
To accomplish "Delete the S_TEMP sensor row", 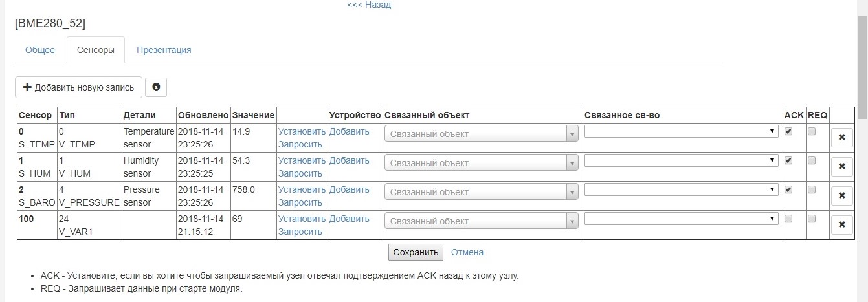I will point(841,138).
